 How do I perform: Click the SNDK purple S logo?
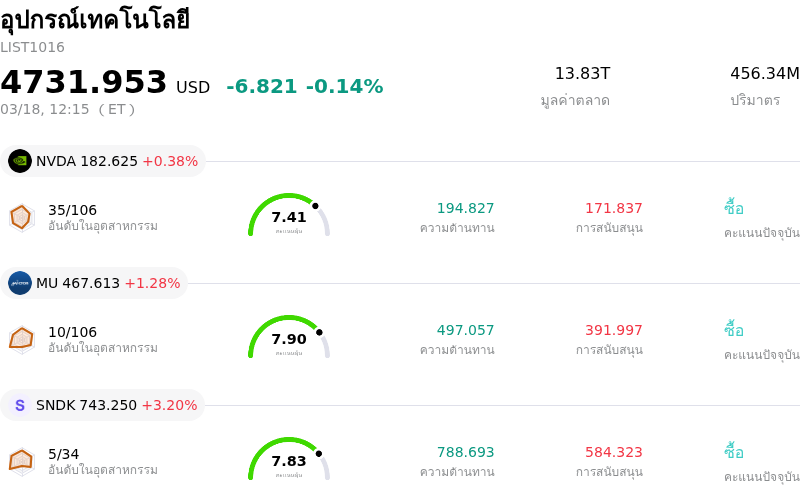tap(20, 405)
